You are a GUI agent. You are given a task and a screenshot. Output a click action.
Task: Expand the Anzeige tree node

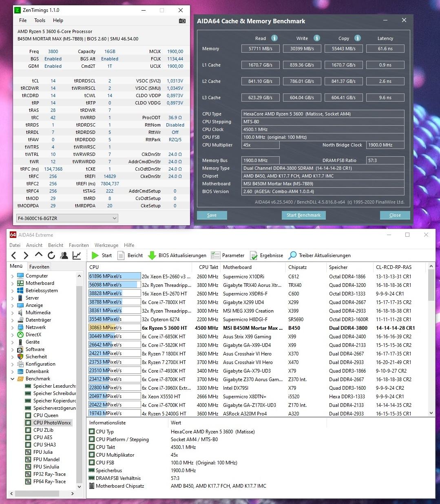[x=12, y=306]
